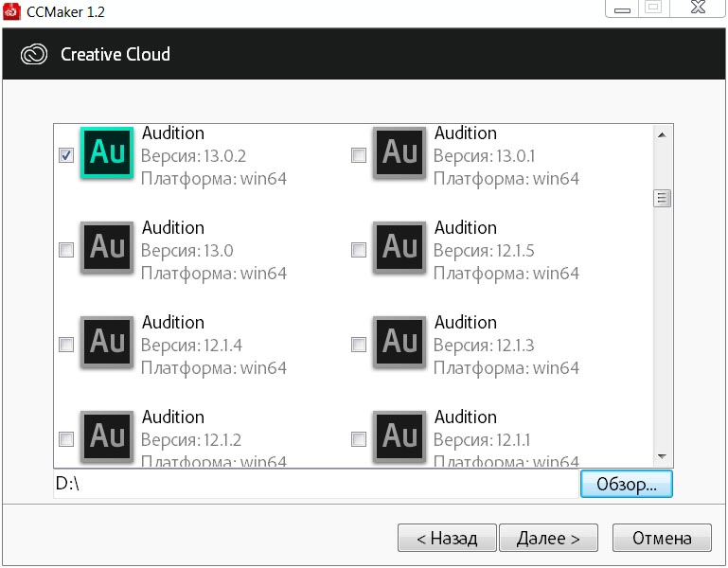Proceed with the Далее button

point(548,538)
